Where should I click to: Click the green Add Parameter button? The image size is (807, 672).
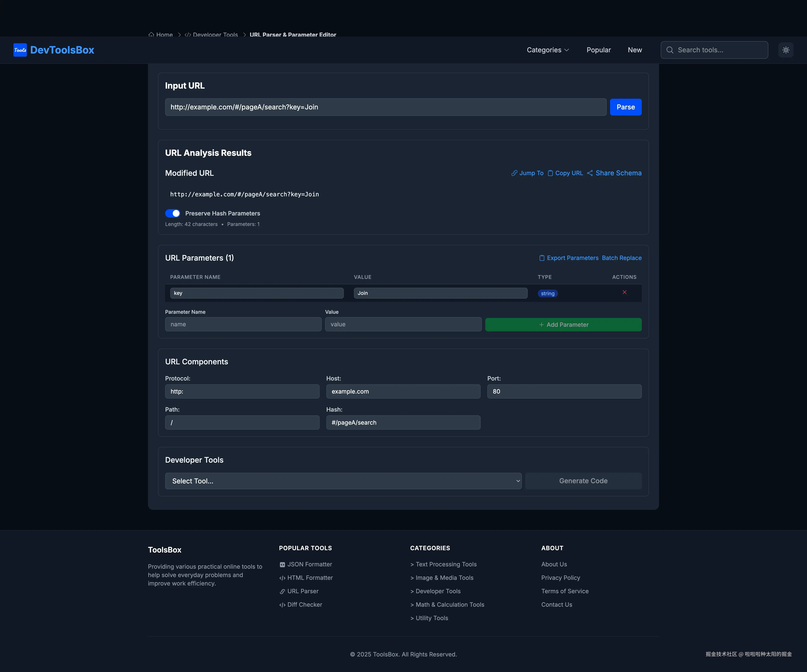[x=563, y=325]
